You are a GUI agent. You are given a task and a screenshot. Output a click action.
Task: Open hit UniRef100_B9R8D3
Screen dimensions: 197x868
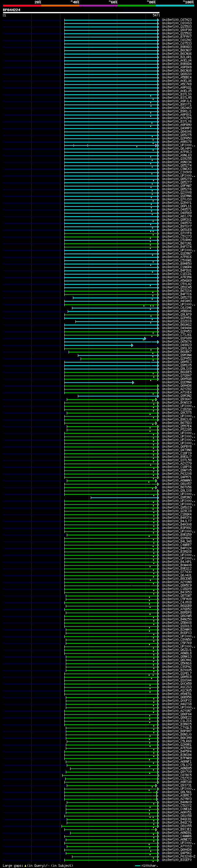click(x=177, y=47)
